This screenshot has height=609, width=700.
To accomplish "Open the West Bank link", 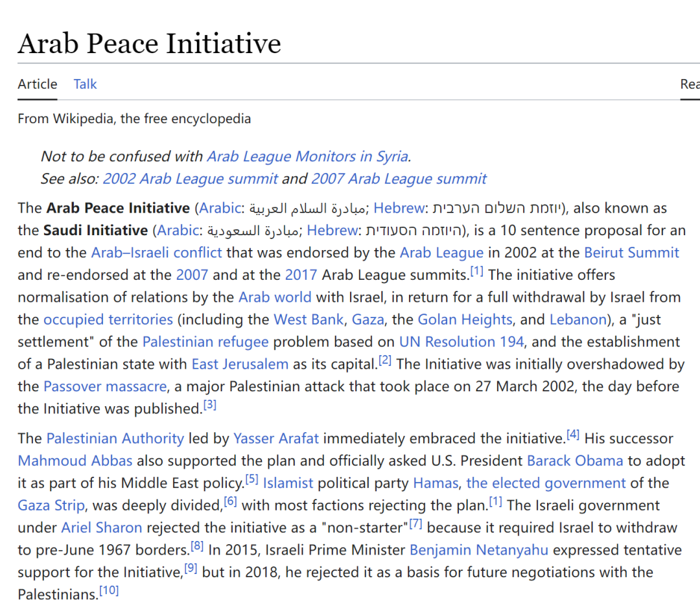I will click(309, 319).
